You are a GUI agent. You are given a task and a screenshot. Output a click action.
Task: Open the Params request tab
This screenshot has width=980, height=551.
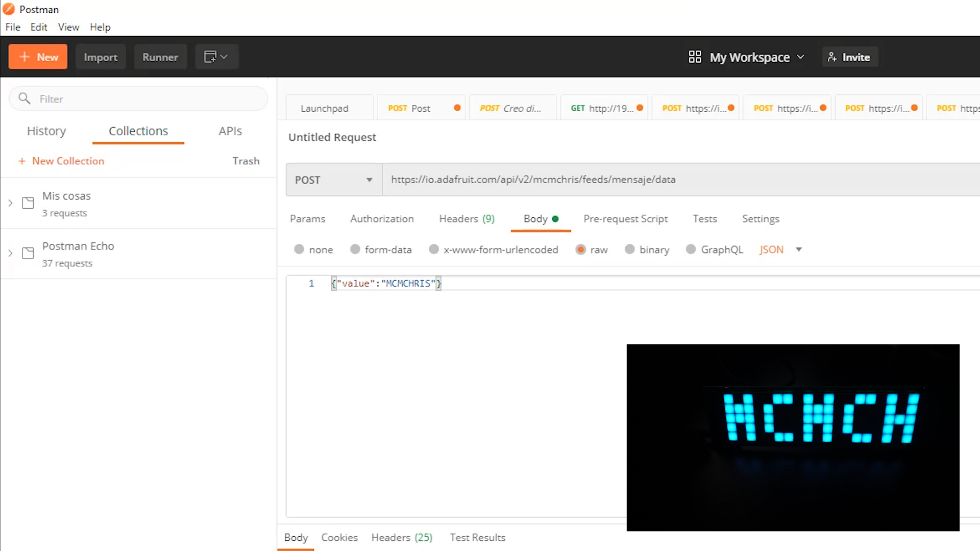tap(307, 219)
